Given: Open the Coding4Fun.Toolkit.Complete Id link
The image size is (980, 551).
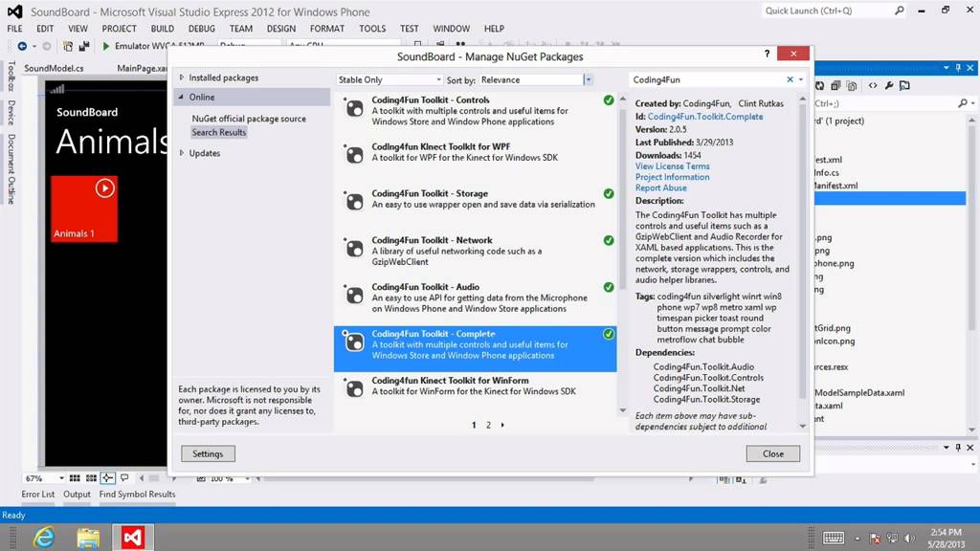Looking at the screenshot, I should pyautogui.click(x=705, y=117).
